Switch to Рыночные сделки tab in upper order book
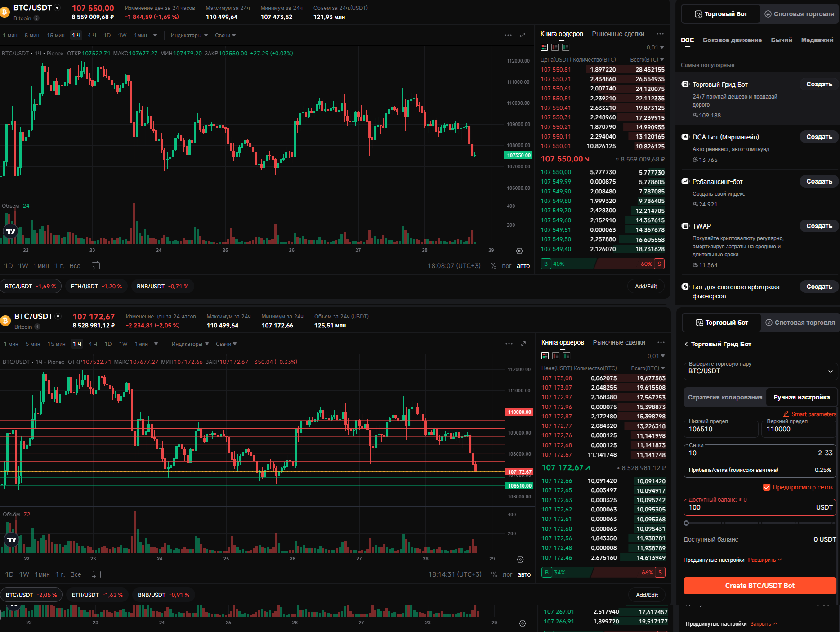840x632 pixels. point(618,34)
